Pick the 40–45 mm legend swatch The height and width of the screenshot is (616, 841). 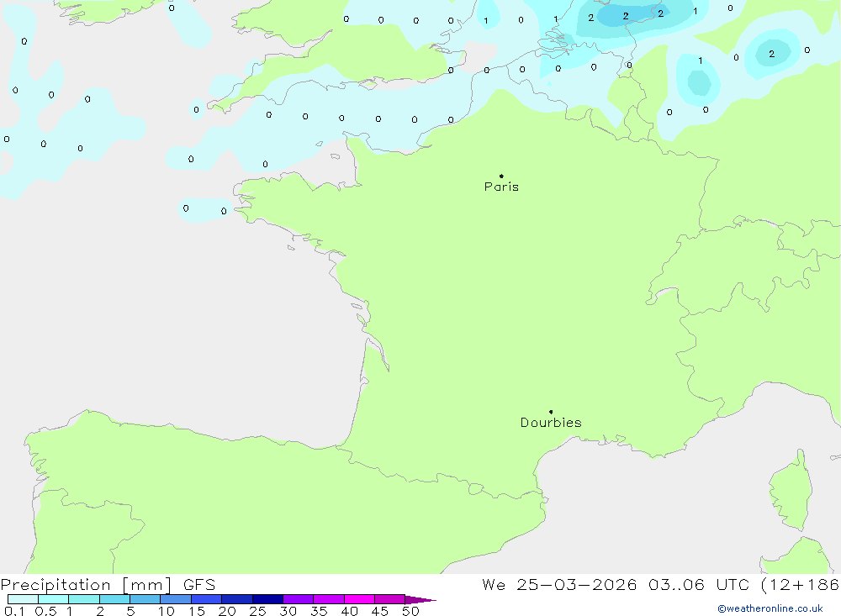[359, 599]
